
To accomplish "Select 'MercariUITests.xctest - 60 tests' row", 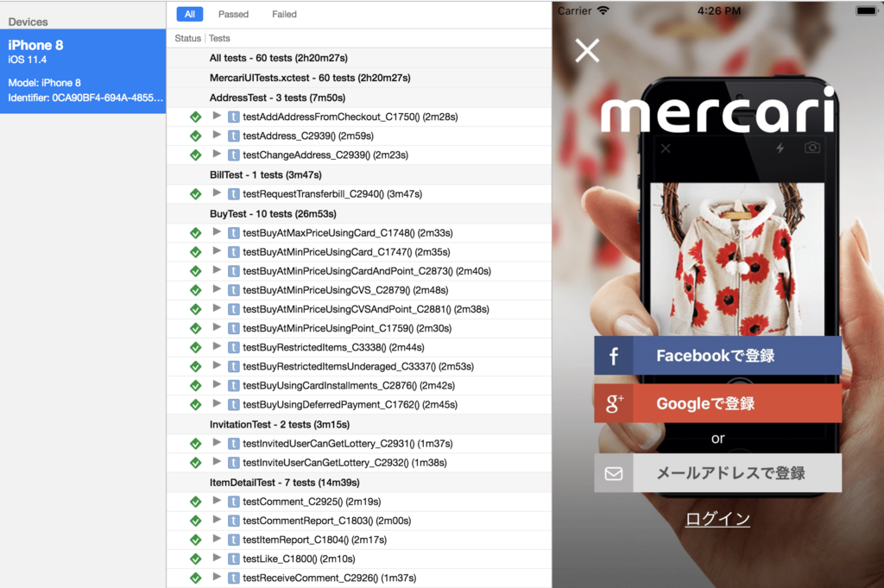I will [x=359, y=78].
